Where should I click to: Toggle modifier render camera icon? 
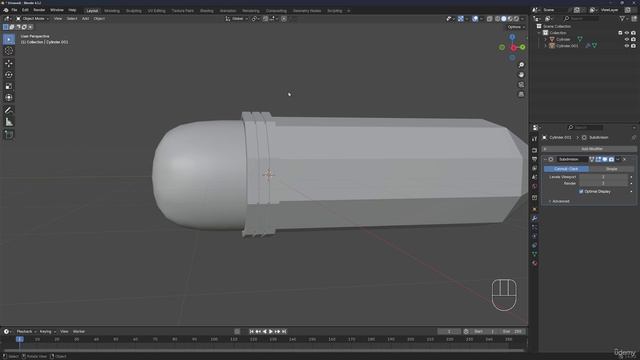(x=611, y=159)
